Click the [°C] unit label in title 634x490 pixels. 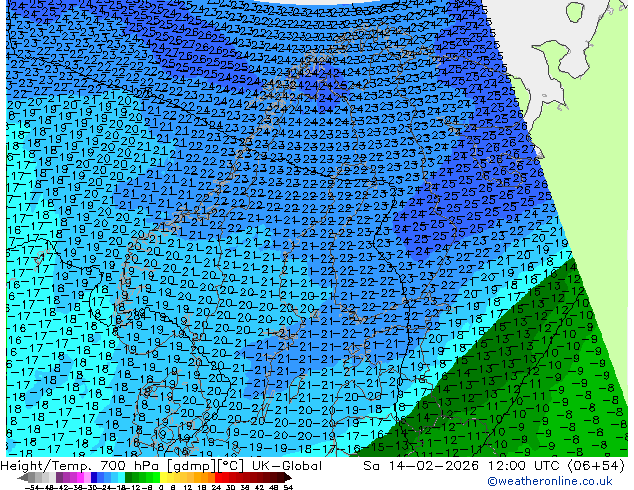(231, 466)
